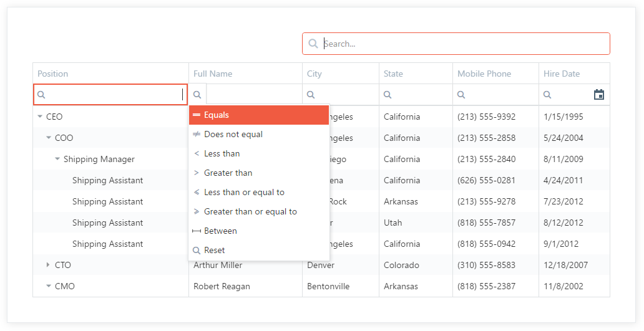644x331 pixels.
Task: Click phone number (213) 555-9392
Action: pos(486,117)
